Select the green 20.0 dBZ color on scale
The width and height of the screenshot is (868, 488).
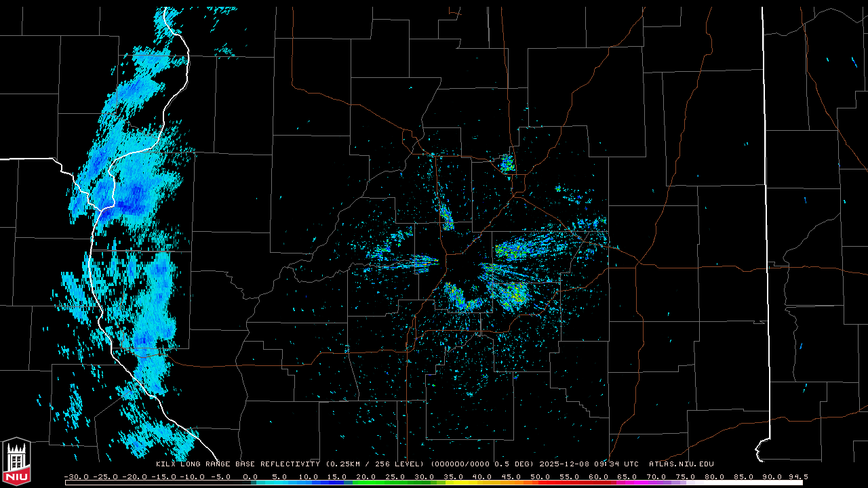coord(367,483)
